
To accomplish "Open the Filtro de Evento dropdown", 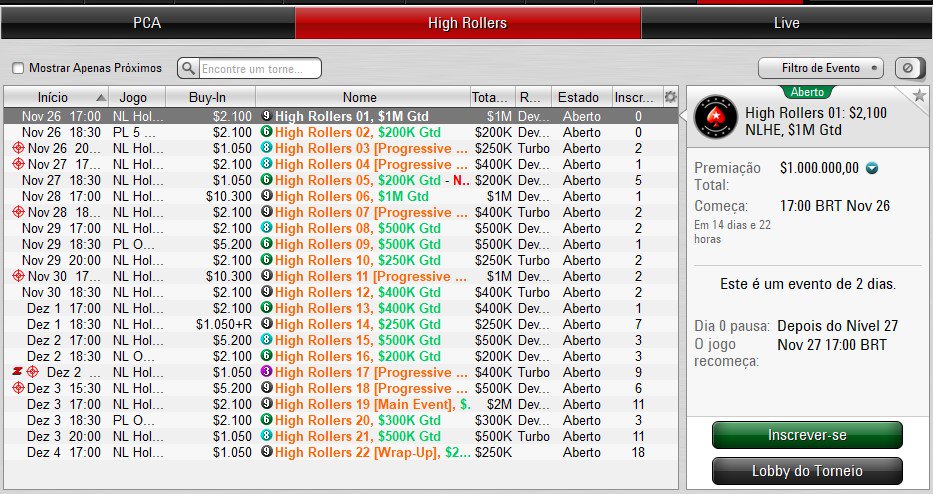I will [x=821, y=68].
